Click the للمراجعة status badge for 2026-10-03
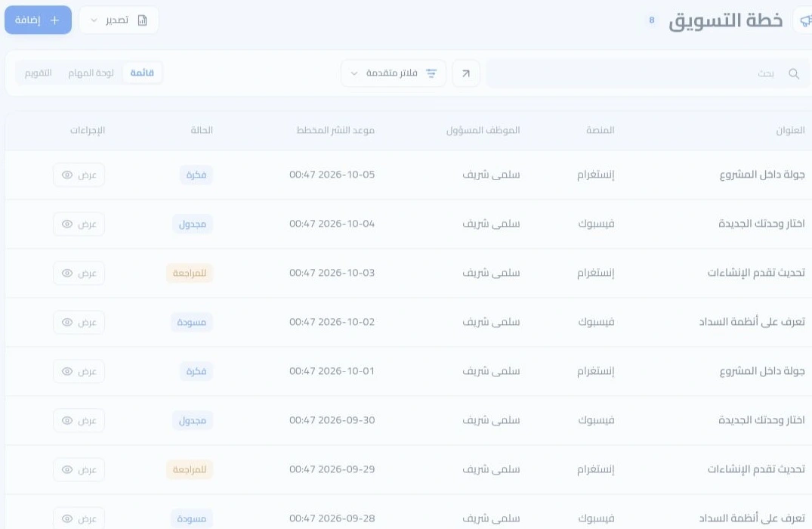This screenshot has width=812, height=529. tap(190, 273)
